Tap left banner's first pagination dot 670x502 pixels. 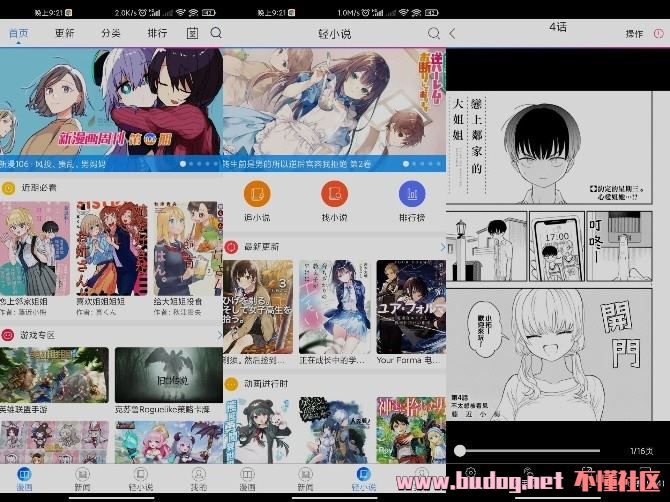[x=183, y=164]
